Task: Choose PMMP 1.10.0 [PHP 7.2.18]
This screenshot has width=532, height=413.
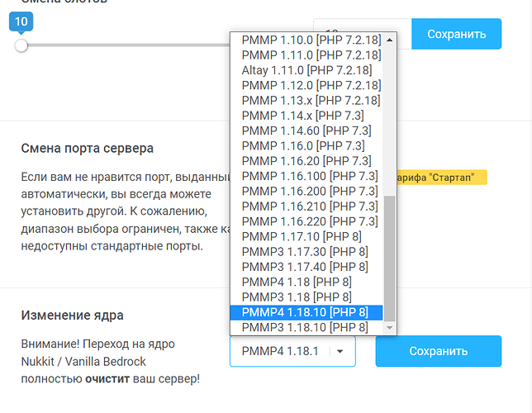Action: pos(311,40)
